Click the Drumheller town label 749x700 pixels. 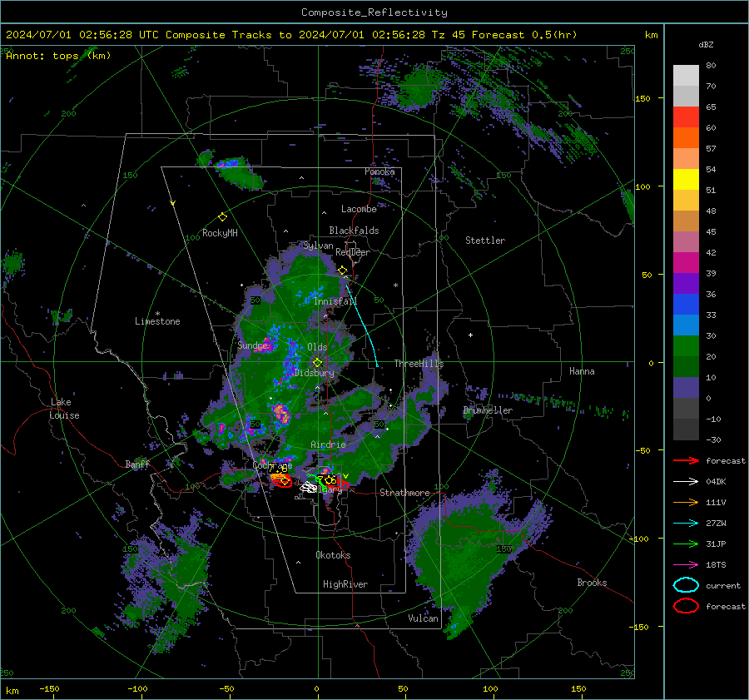pyautogui.click(x=488, y=410)
